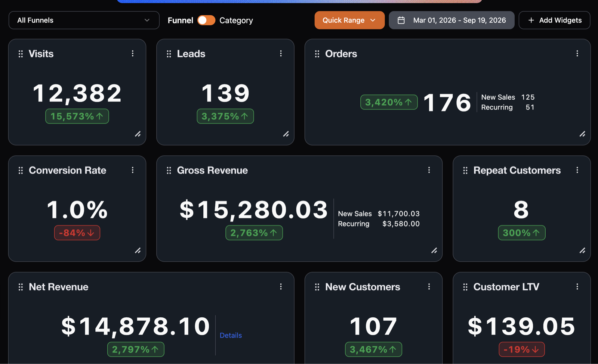This screenshot has height=364, width=598.
Task: Open the Conversion Rate widget options menu
Action: 133,170
